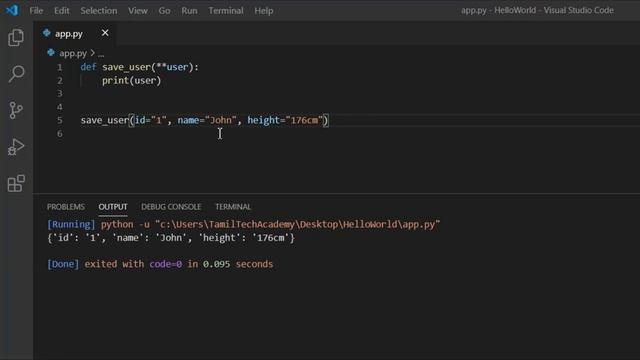Click the VS Code logo icon

coord(12,10)
